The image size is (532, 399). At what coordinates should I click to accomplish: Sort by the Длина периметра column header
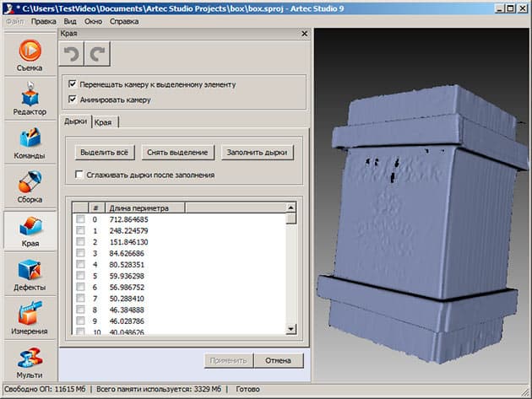coord(145,208)
